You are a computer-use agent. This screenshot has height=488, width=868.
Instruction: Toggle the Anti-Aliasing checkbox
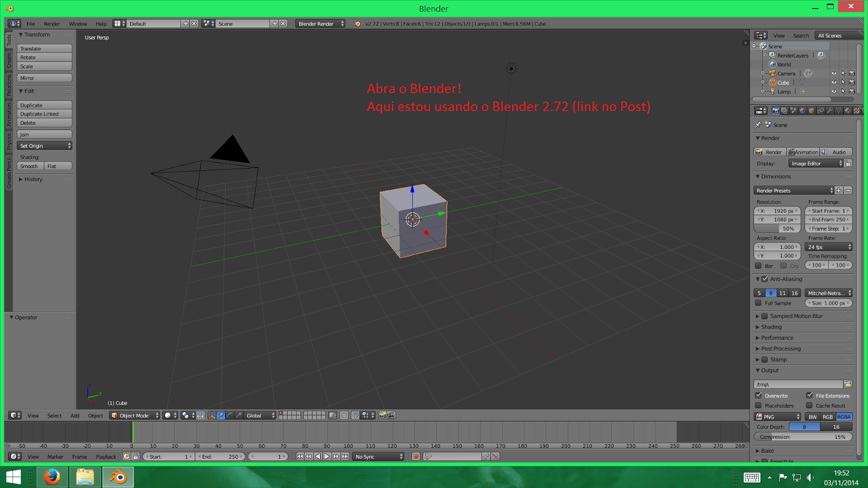pyautogui.click(x=765, y=279)
